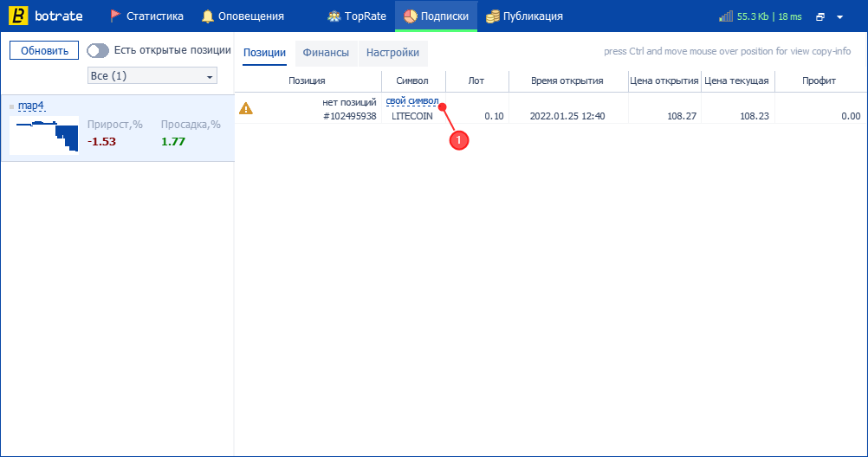Click the Лот column header

[476, 80]
